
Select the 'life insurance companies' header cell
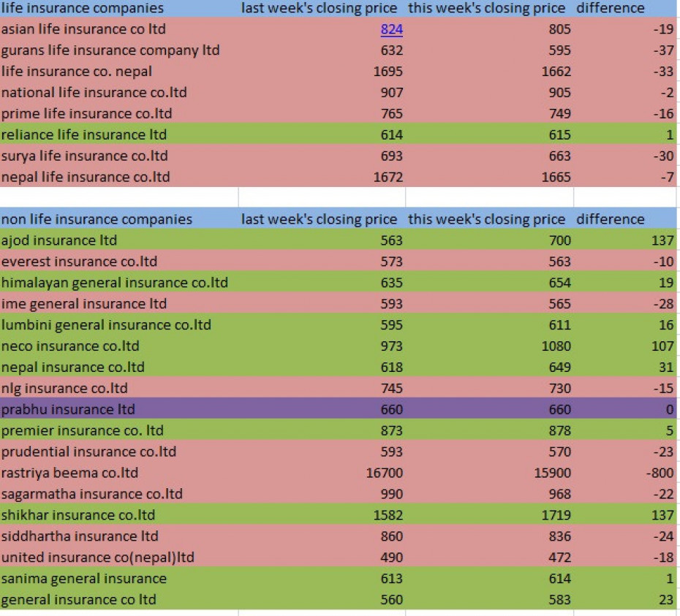pyautogui.click(x=119, y=8)
